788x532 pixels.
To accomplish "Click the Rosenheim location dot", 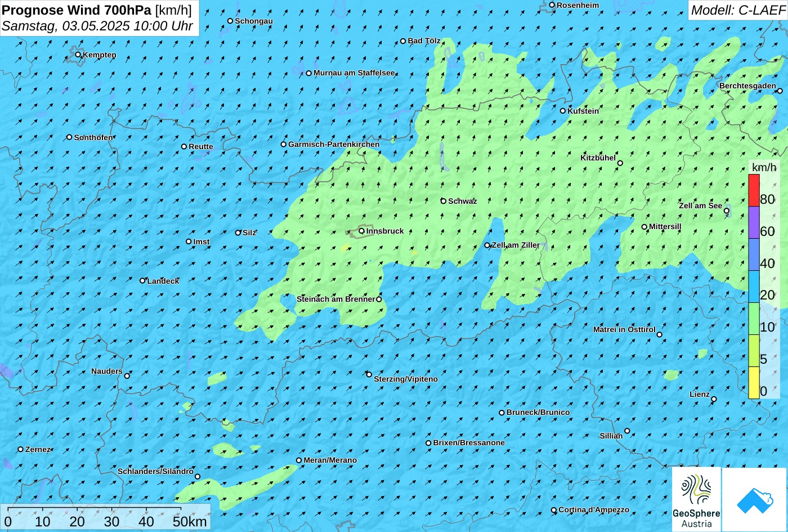I will [x=552, y=5].
